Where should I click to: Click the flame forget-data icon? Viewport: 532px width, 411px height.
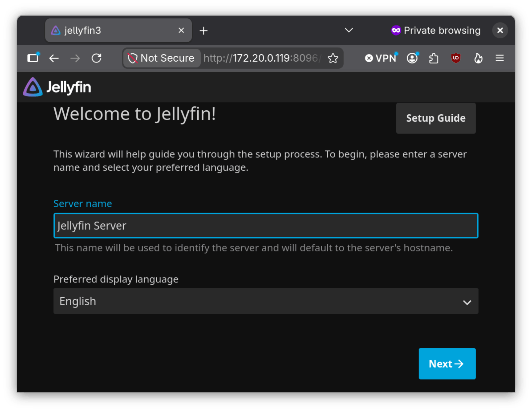pos(478,58)
